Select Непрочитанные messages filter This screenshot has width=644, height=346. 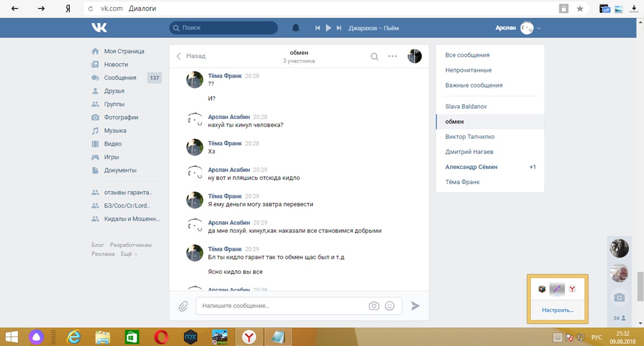[x=468, y=70]
